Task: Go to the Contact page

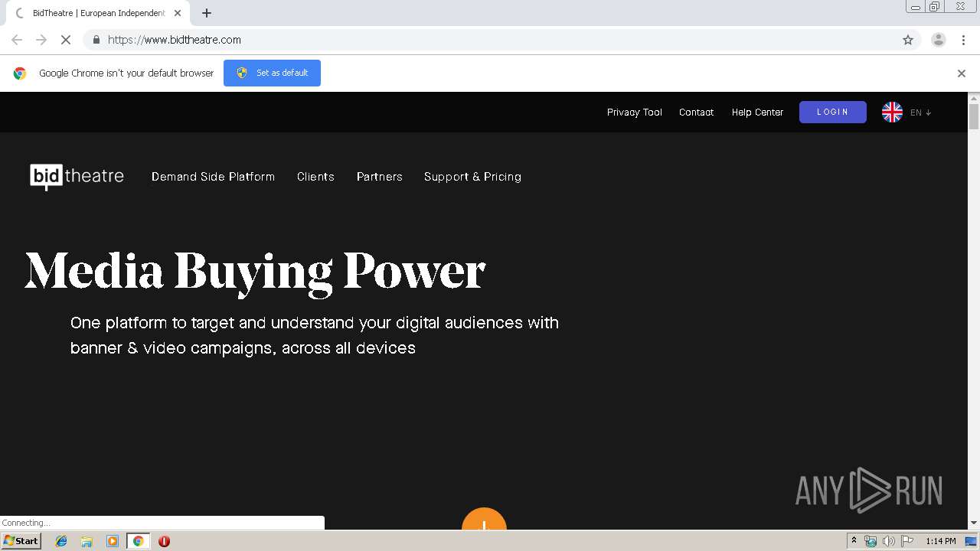Action: tap(696, 112)
